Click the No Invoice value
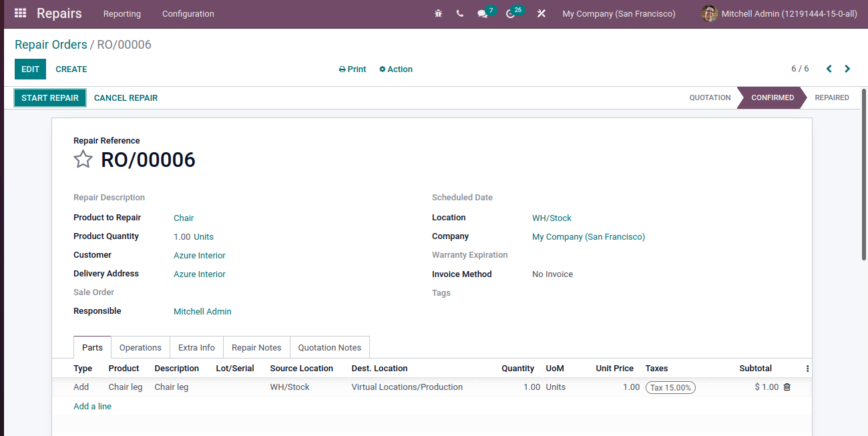Screen dimensions: 868x436 click(x=552, y=274)
